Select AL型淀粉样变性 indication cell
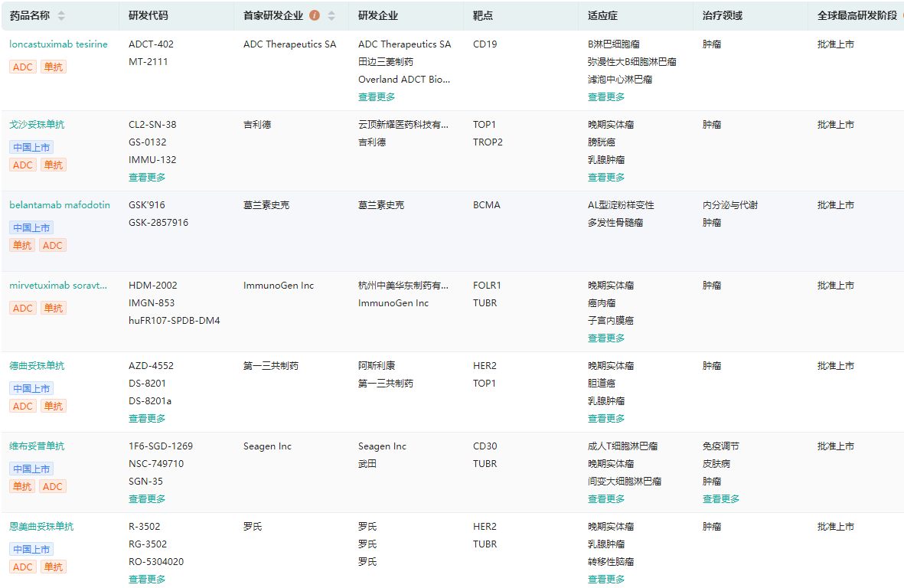The width and height of the screenshot is (904, 588). pos(621,204)
